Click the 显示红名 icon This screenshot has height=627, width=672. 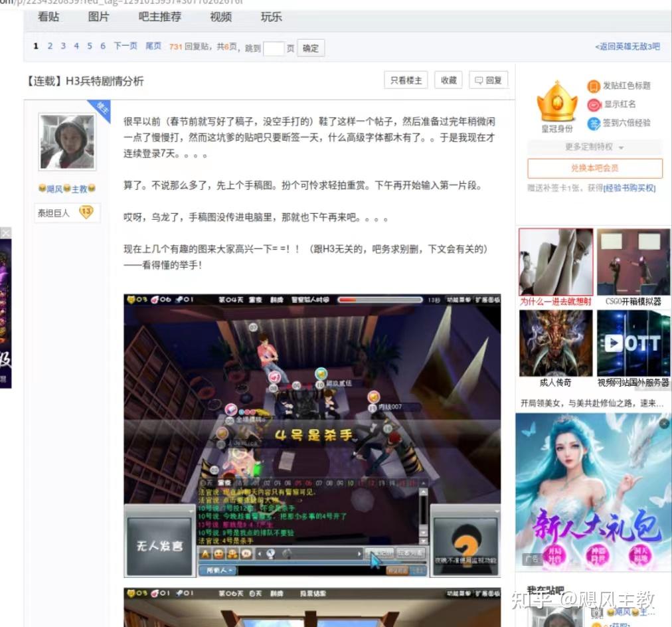pos(594,104)
